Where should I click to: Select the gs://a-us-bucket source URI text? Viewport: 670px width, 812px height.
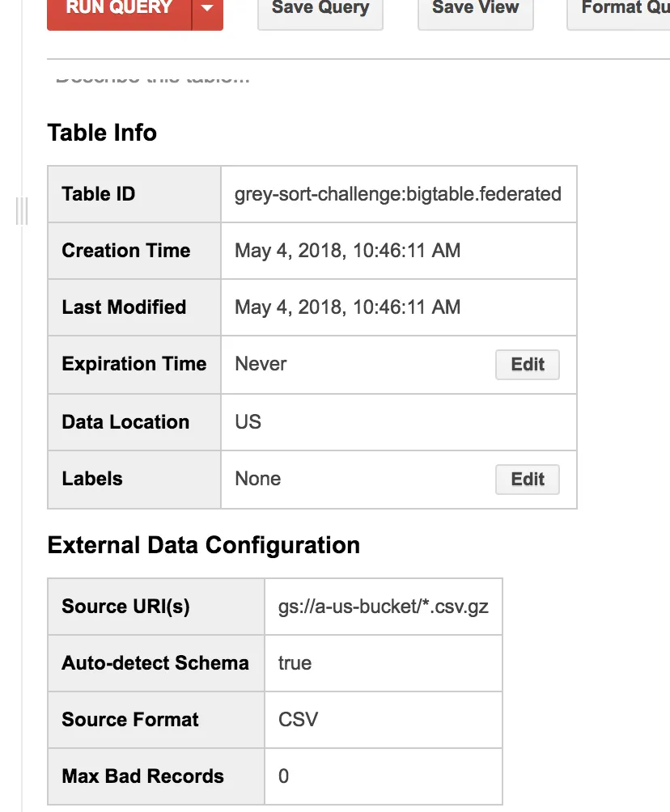[383, 607]
